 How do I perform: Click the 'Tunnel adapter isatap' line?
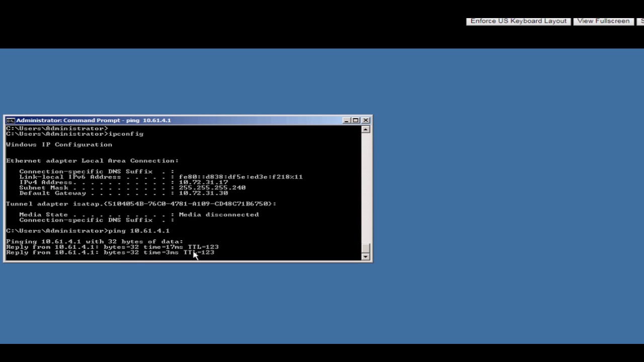click(x=141, y=204)
